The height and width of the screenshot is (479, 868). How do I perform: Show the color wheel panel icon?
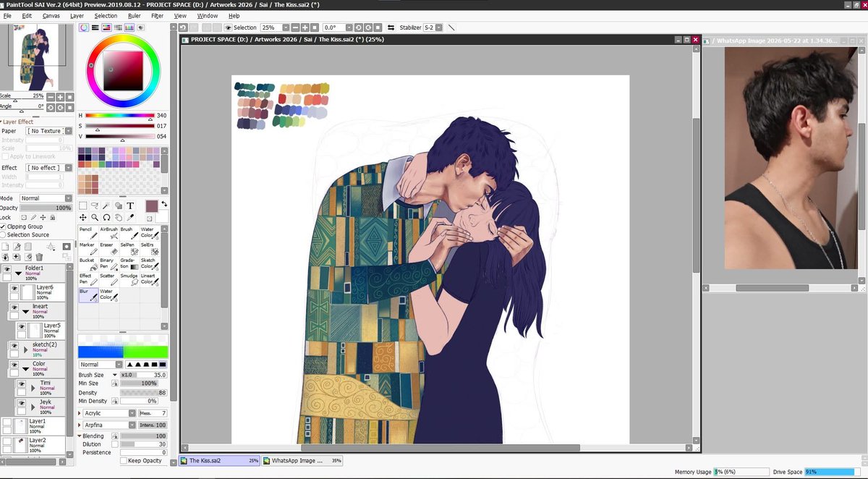click(x=84, y=27)
